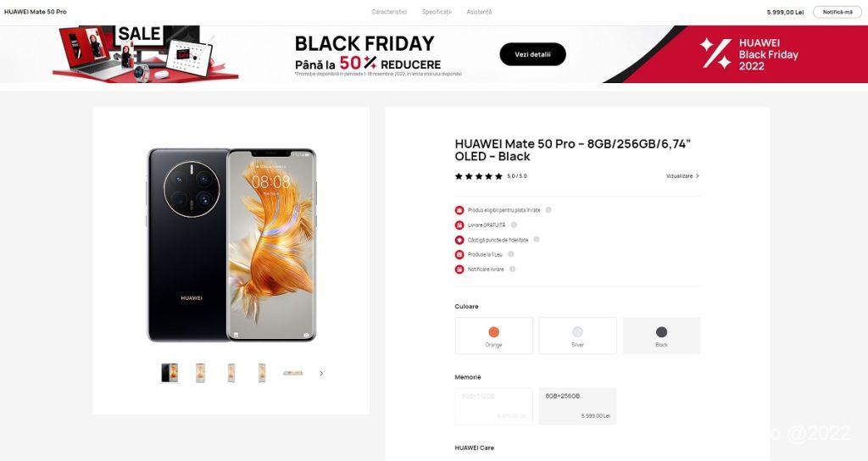Image resolution: width=868 pixels, height=461 pixels.
Task: Select the greyed-out 8GB+512GB memory option
Action: 494,406
